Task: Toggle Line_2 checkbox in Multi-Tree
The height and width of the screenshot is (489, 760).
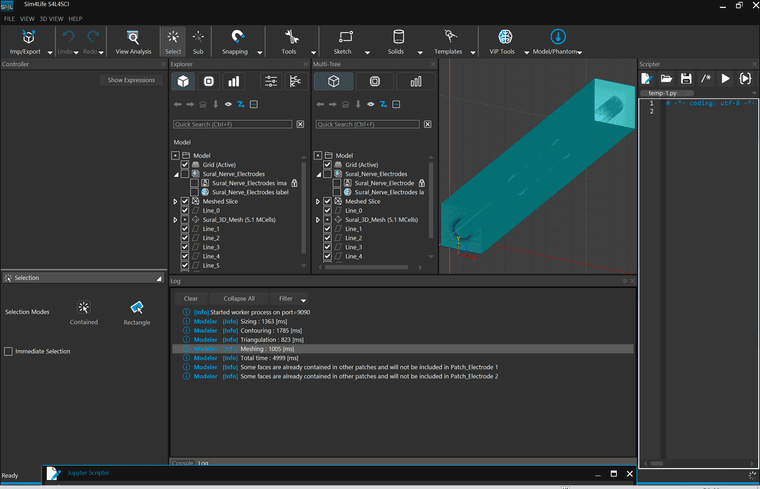Action: (x=327, y=238)
